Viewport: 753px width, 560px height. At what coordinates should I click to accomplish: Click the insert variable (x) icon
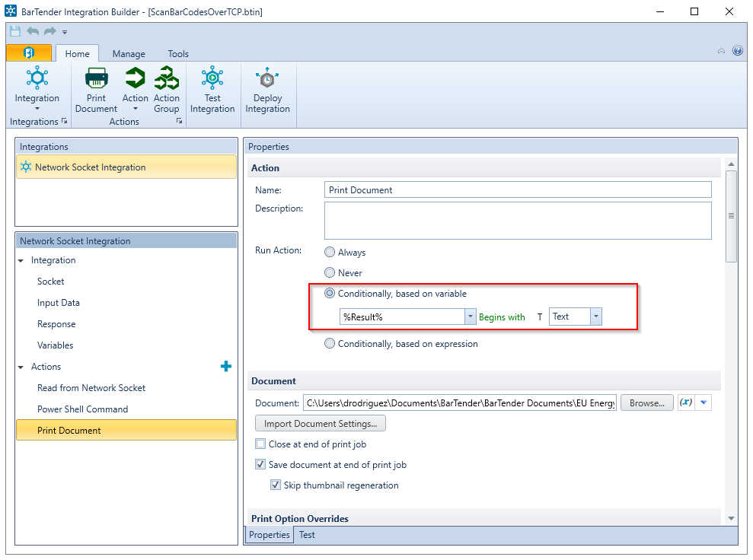tap(686, 402)
